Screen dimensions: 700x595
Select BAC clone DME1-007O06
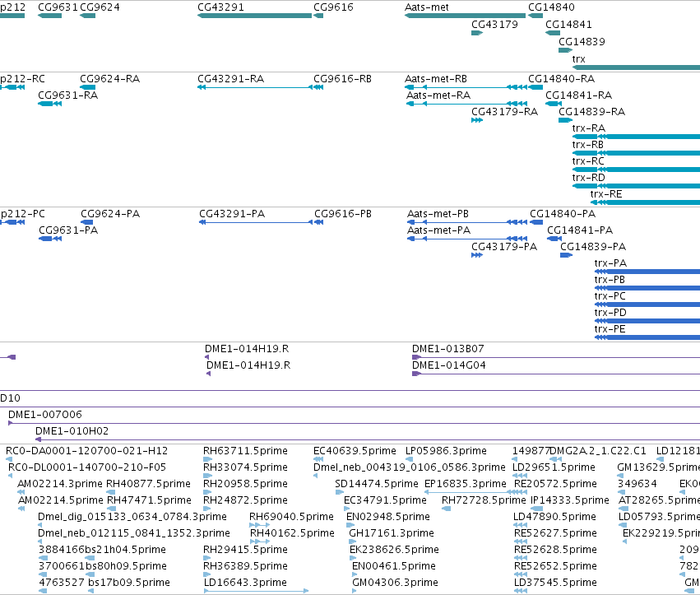pos(45,415)
